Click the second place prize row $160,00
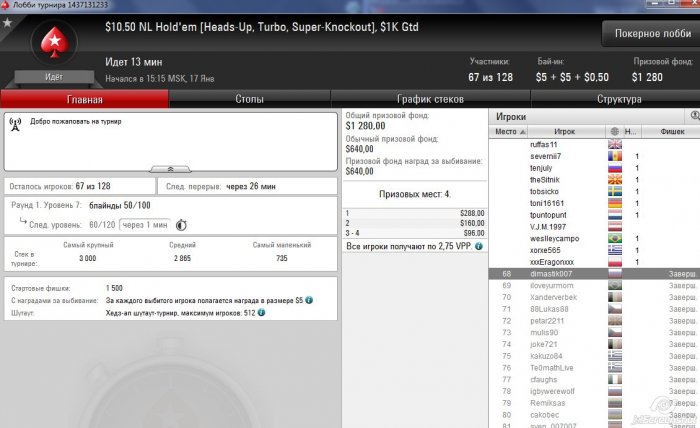The height and width of the screenshot is (428, 700). coord(415,223)
